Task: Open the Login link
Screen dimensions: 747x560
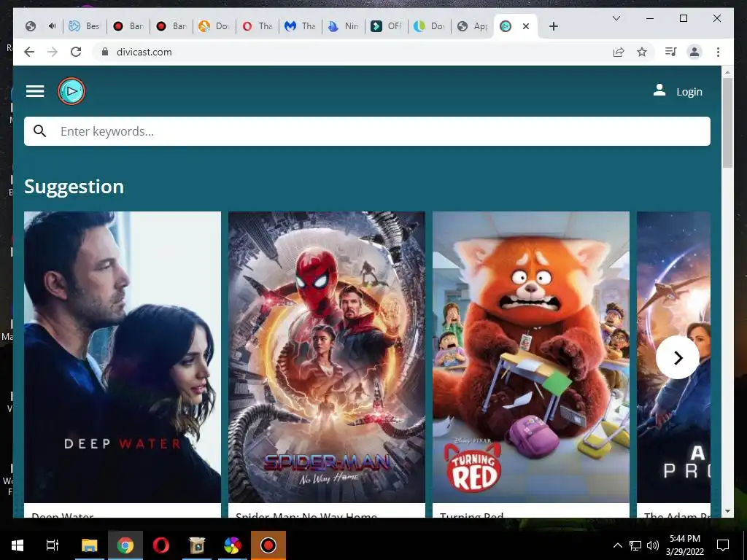Action: coord(689,91)
